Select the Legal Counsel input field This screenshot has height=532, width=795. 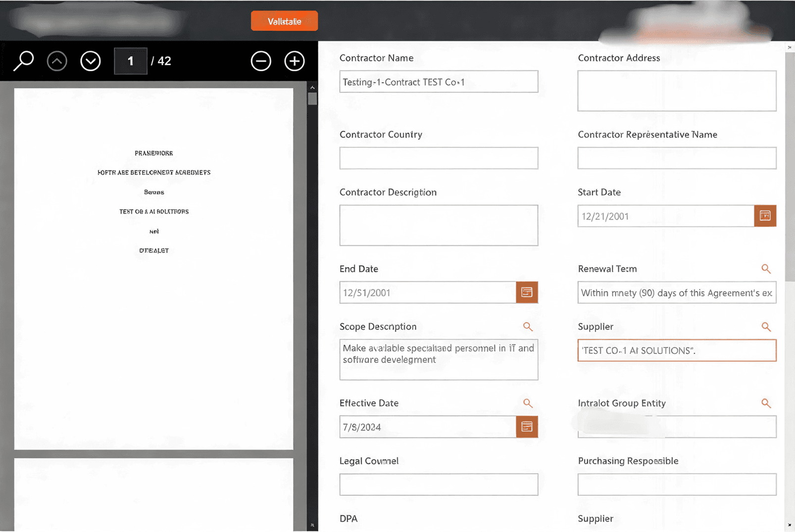coord(439,484)
